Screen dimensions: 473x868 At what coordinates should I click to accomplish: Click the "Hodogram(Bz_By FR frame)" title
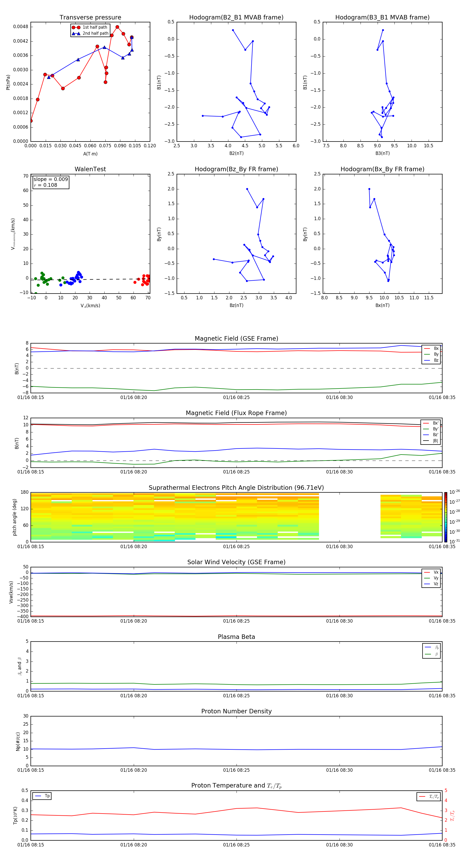click(236, 169)
